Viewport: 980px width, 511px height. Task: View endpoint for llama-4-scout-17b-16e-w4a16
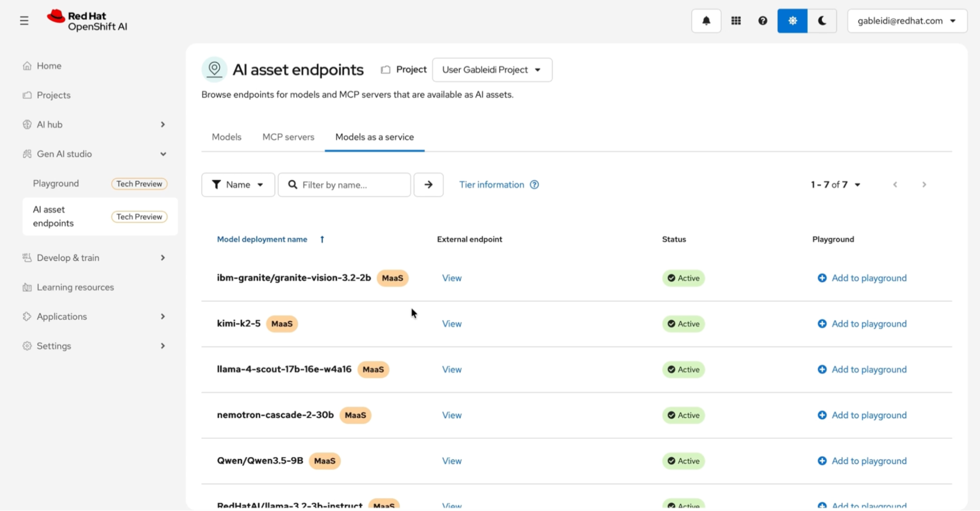click(x=452, y=369)
